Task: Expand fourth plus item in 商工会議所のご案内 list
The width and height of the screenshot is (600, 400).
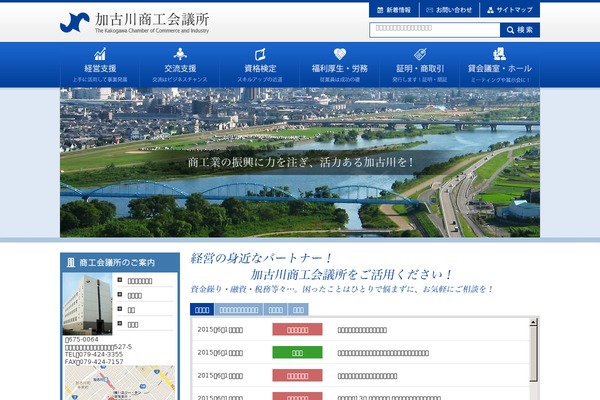Action: tap(120, 323)
